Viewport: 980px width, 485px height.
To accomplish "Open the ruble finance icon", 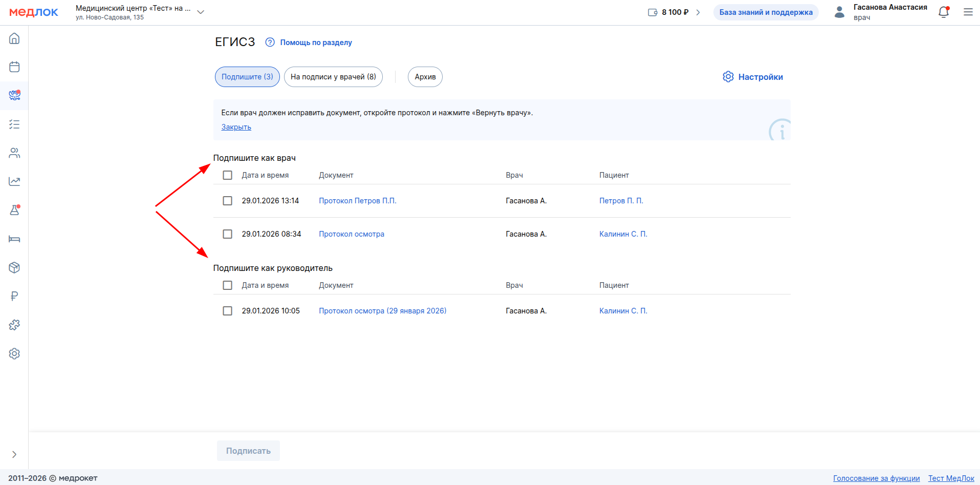I will click(x=14, y=296).
